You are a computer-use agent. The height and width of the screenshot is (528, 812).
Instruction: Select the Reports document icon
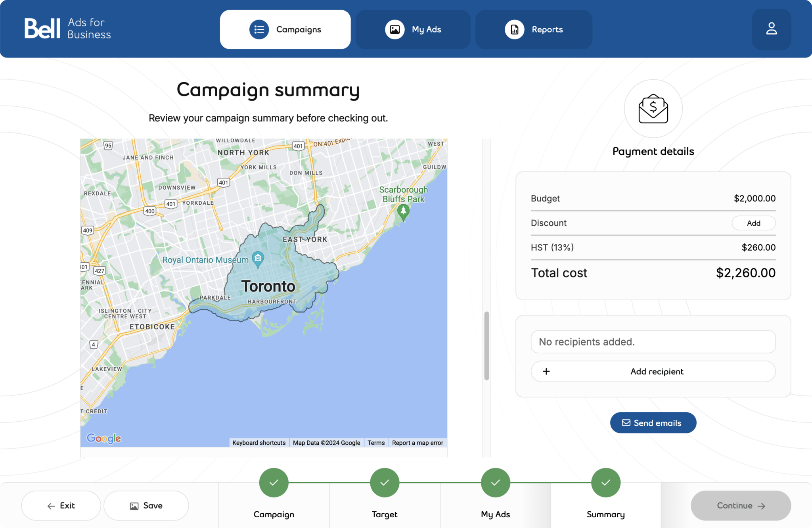(x=515, y=29)
